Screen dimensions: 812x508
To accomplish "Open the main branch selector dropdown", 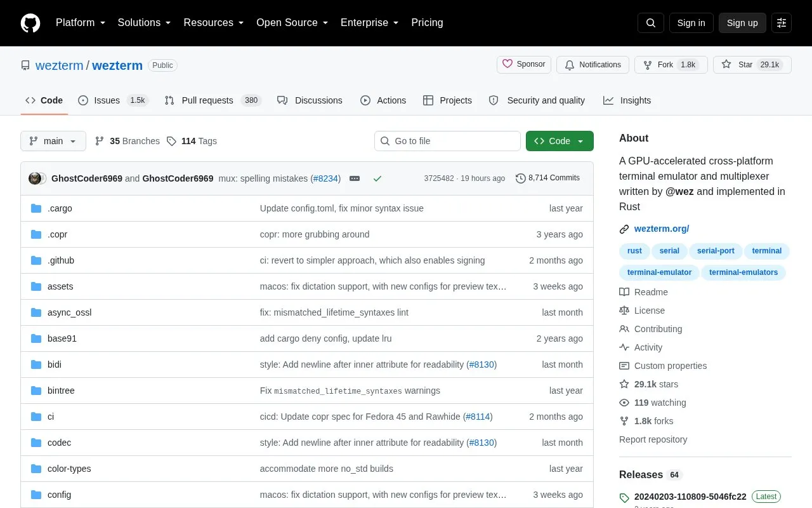I will [x=53, y=141].
